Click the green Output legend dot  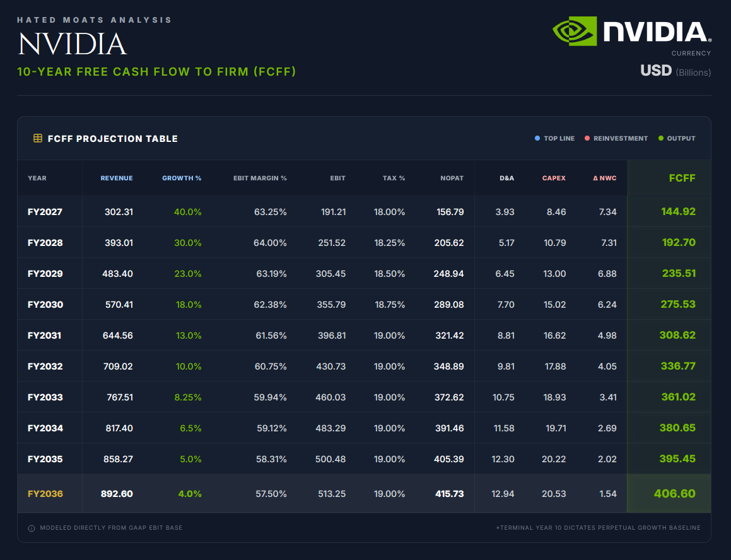coord(660,138)
